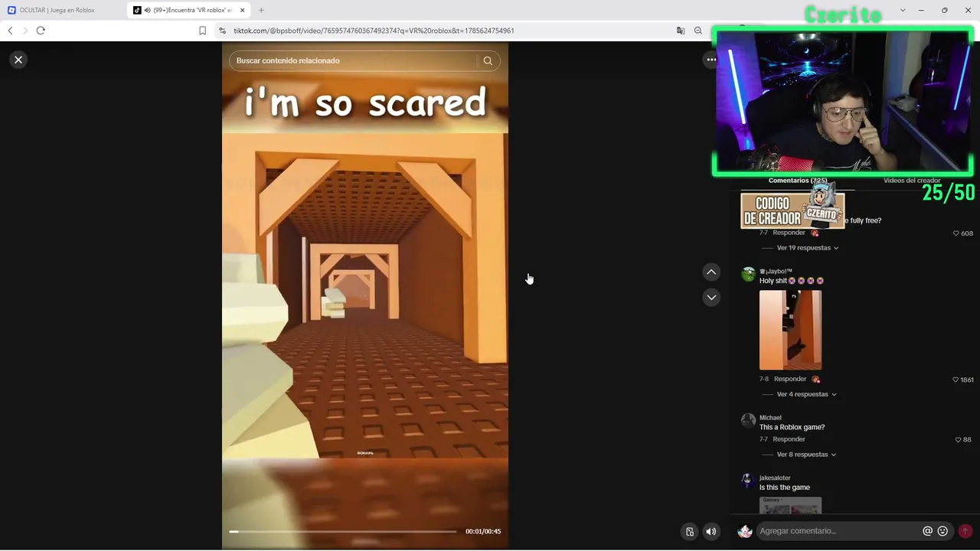
Task: Close the TikTok browser tab
Action: pos(243,10)
